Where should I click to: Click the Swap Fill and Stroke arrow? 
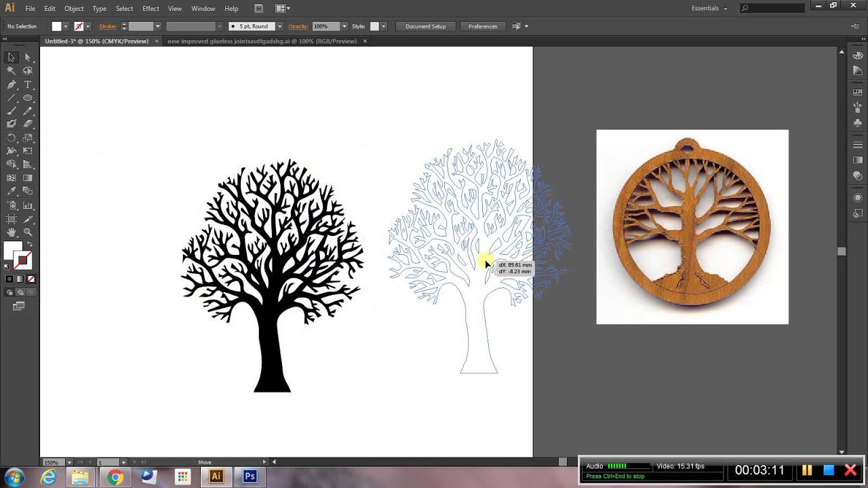tap(29, 245)
